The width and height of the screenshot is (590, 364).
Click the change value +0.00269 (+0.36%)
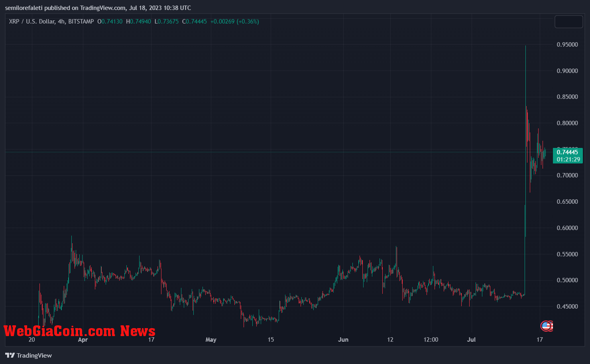pos(235,22)
